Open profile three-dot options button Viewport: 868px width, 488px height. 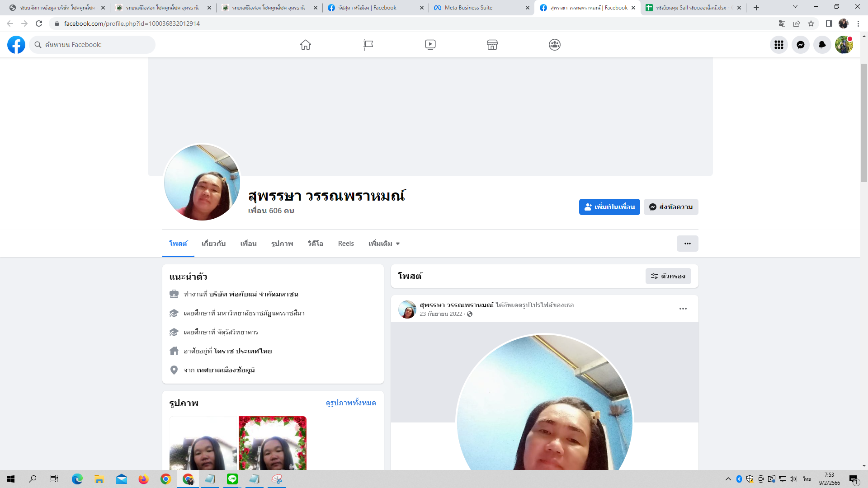[687, 244]
